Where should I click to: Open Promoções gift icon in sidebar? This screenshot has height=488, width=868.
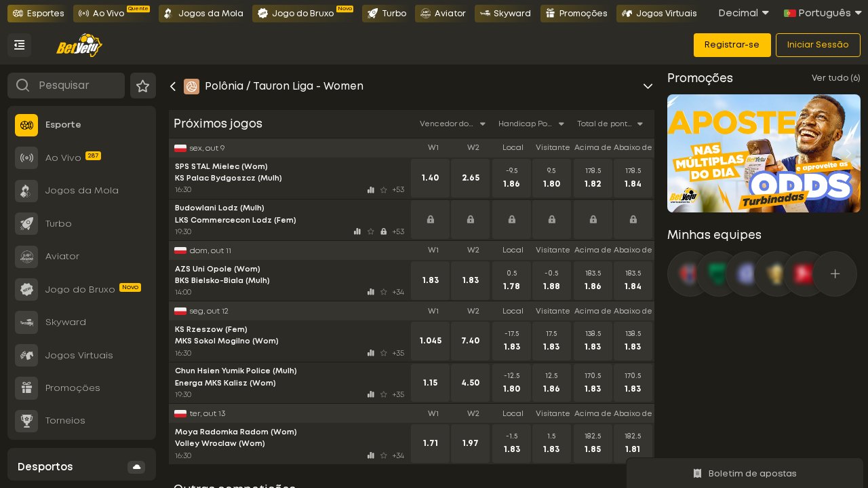pos(26,388)
